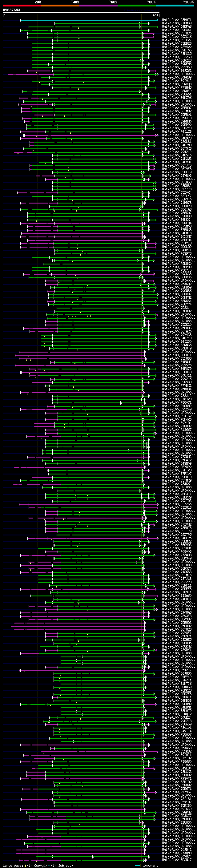The height and width of the screenshot is (868, 197).
Task: Open the UniRef100_A7RMG9 hit label
Action: click(x=177, y=23)
